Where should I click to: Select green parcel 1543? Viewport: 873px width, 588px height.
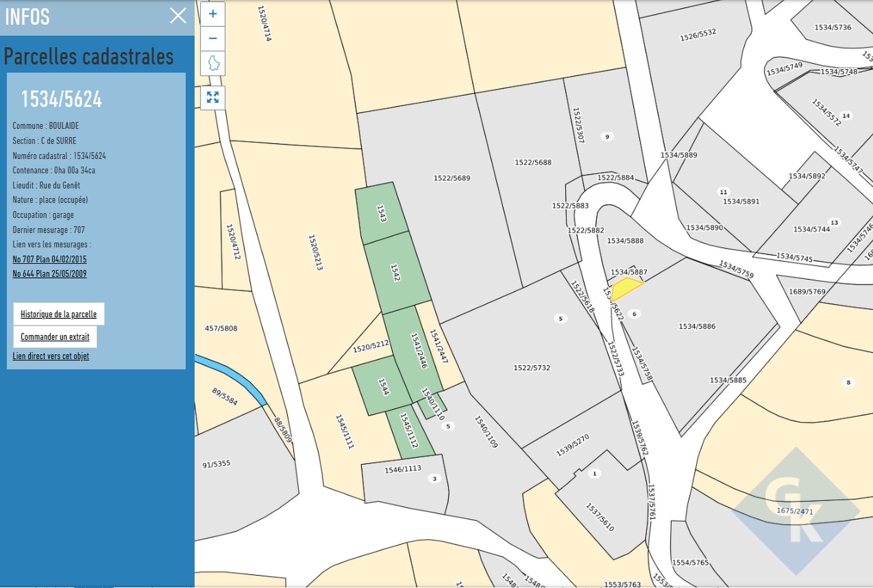point(381,213)
